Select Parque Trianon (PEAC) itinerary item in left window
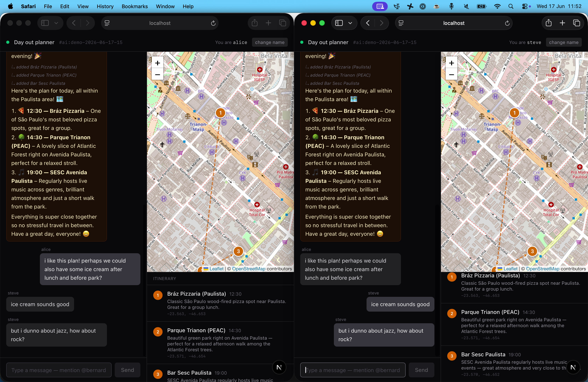 pos(220,343)
